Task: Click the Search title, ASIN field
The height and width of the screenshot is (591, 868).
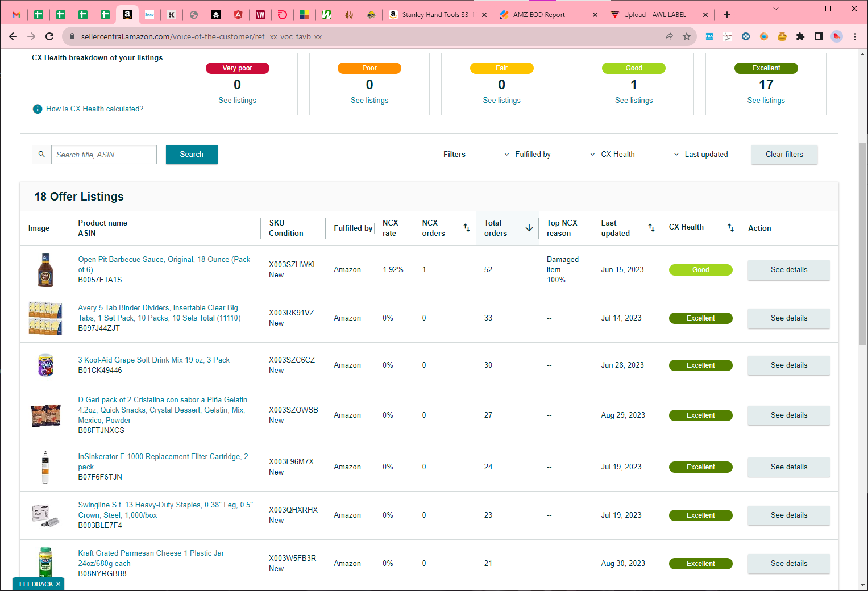Action: pos(104,155)
